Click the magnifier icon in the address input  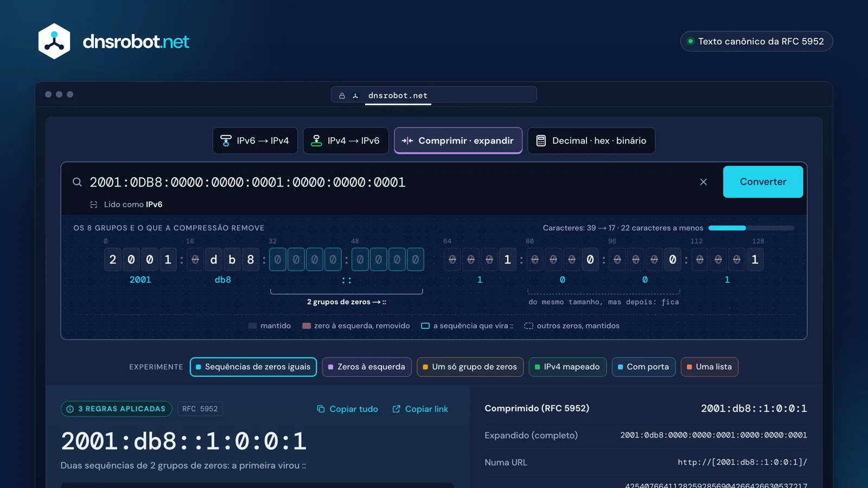click(78, 182)
